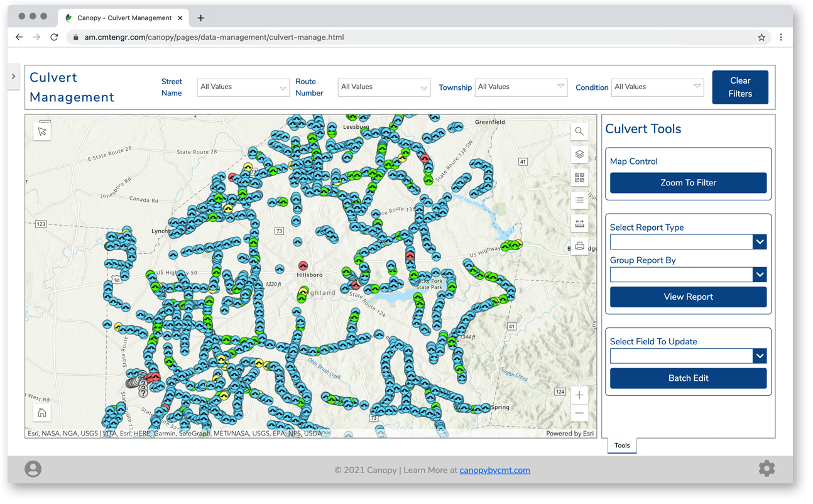Switch to the Tools tab
The image size is (813, 504).
pyautogui.click(x=622, y=446)
